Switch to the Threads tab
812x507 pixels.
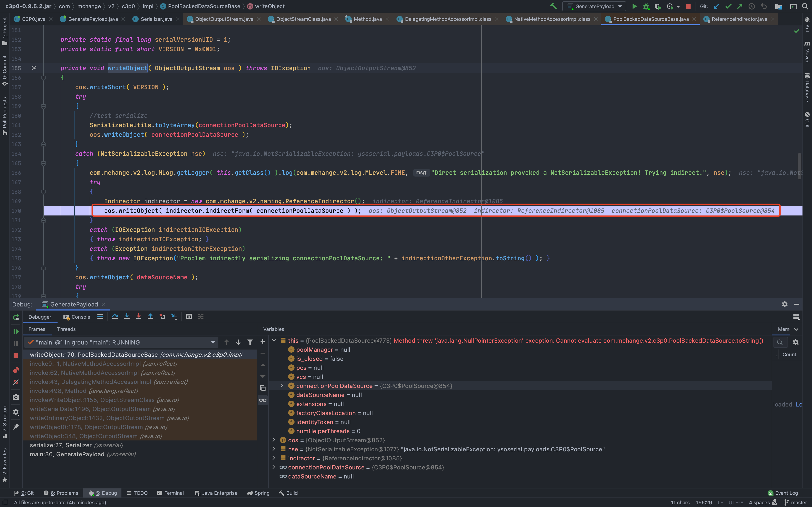66,329
